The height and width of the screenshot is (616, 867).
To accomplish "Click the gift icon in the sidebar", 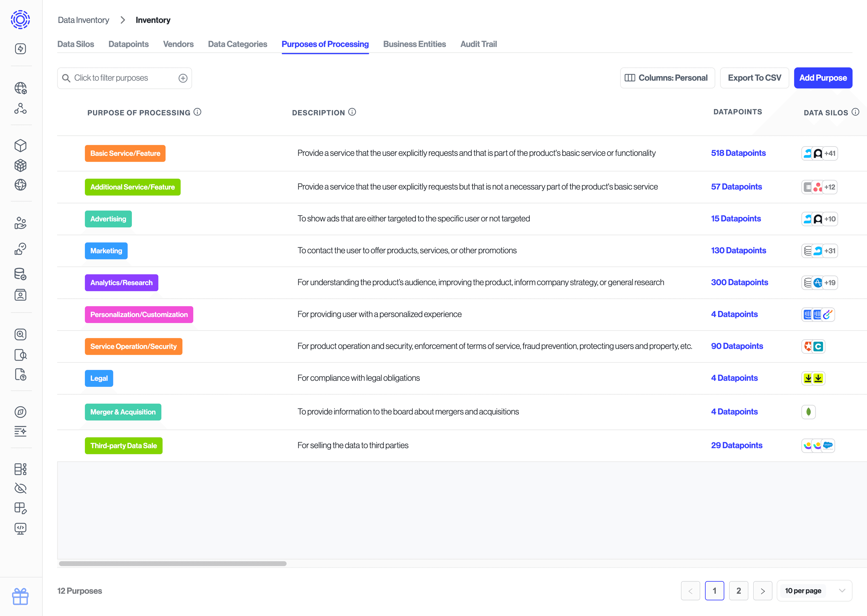I will coord(20,596).
